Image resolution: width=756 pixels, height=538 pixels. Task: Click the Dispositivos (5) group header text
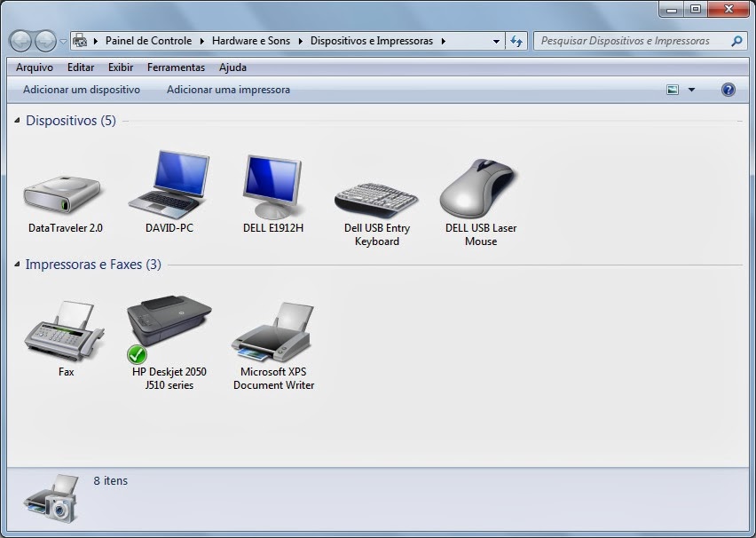coord(71,120)
